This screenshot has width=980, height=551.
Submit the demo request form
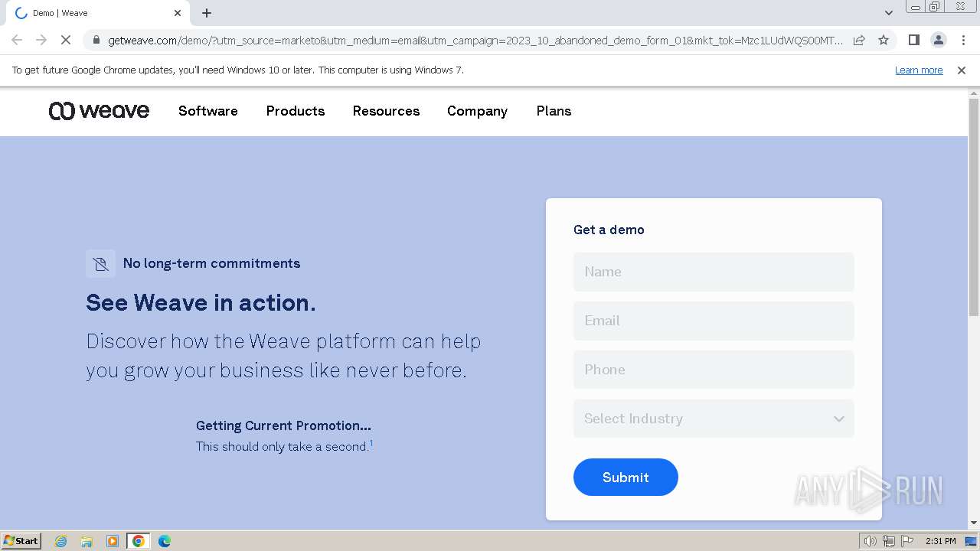pos(626,477)
